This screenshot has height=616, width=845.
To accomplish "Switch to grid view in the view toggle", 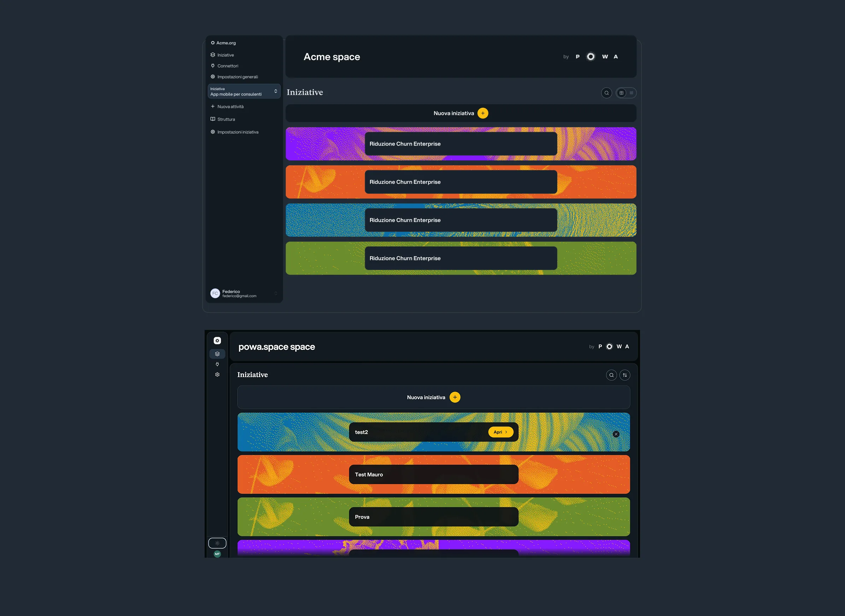I will click(x=621, y=93).
